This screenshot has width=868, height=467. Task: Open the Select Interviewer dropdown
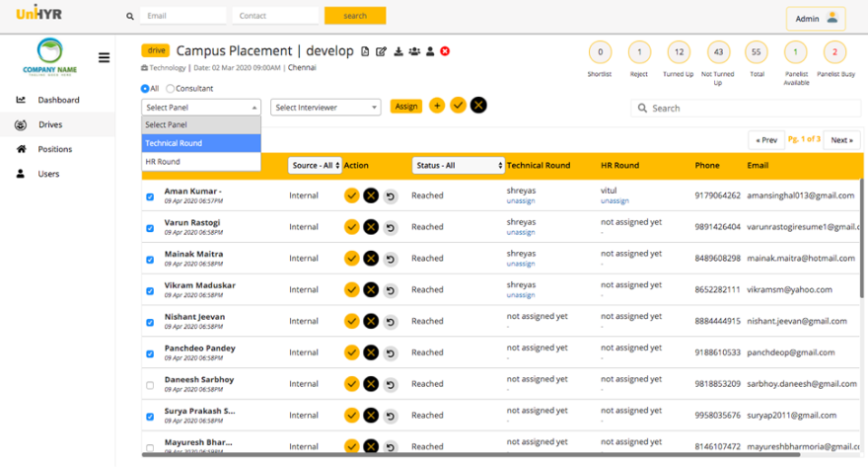pos(325,108)
